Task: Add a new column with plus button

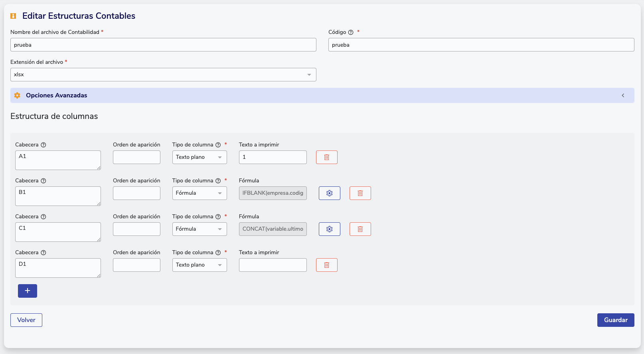Action: [28, 291]
